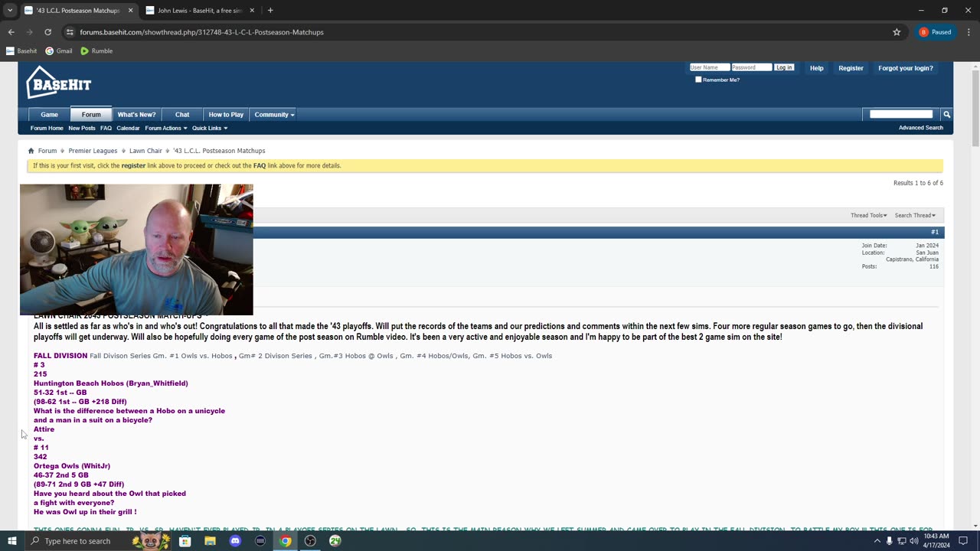This screenshot has width=980, height=551.
Task: Expand the Quick Links dropdown
Action: (210, 128)
